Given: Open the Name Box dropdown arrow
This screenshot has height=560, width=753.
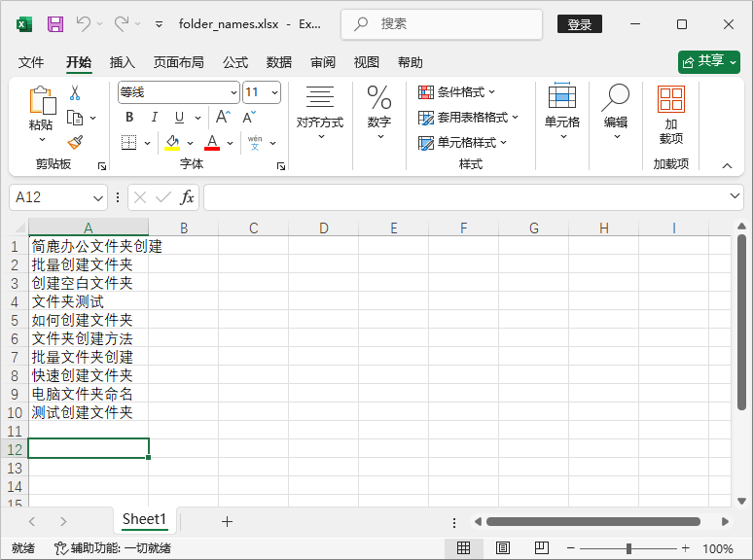Looking at the screenshot, I should (x=98, y=197).
